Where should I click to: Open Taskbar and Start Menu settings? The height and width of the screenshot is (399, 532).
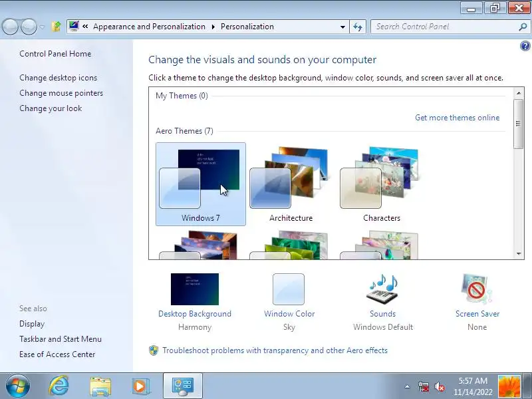point(61,339)
